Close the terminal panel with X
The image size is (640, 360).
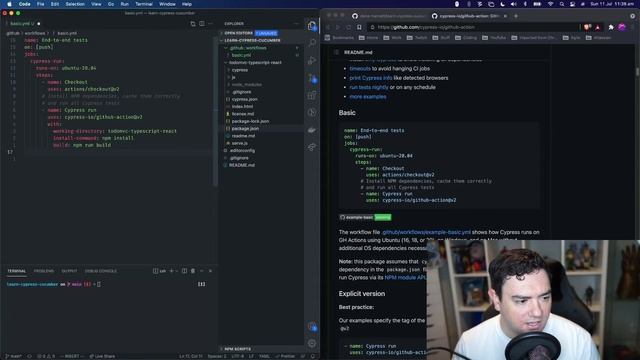pyautogui.click(x=210, y=271)
